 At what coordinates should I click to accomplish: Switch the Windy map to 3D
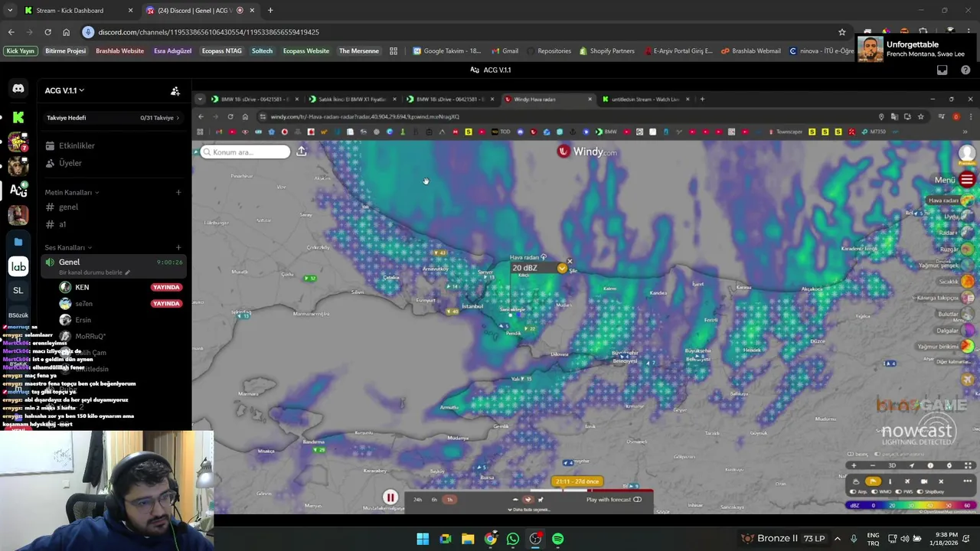click(892, 465)
